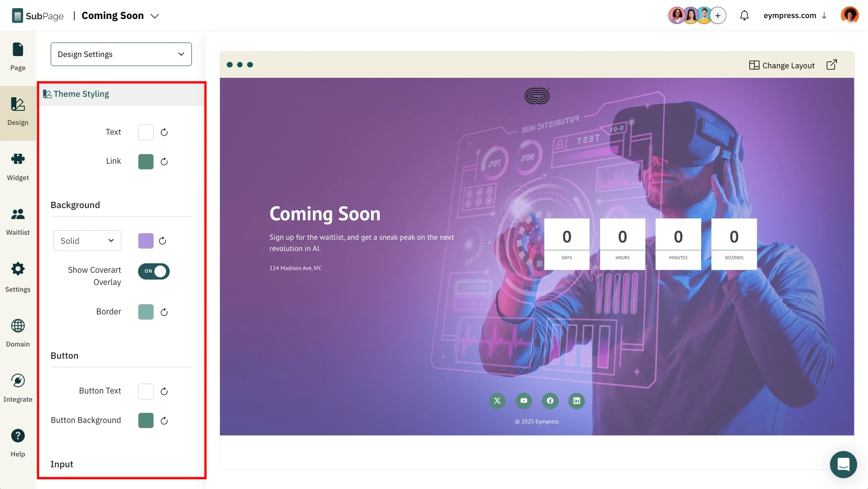Image resolution: width=868 pixels, height=489 pixels.
Task: Click the YouTube social icon
Action: (524, 401)
